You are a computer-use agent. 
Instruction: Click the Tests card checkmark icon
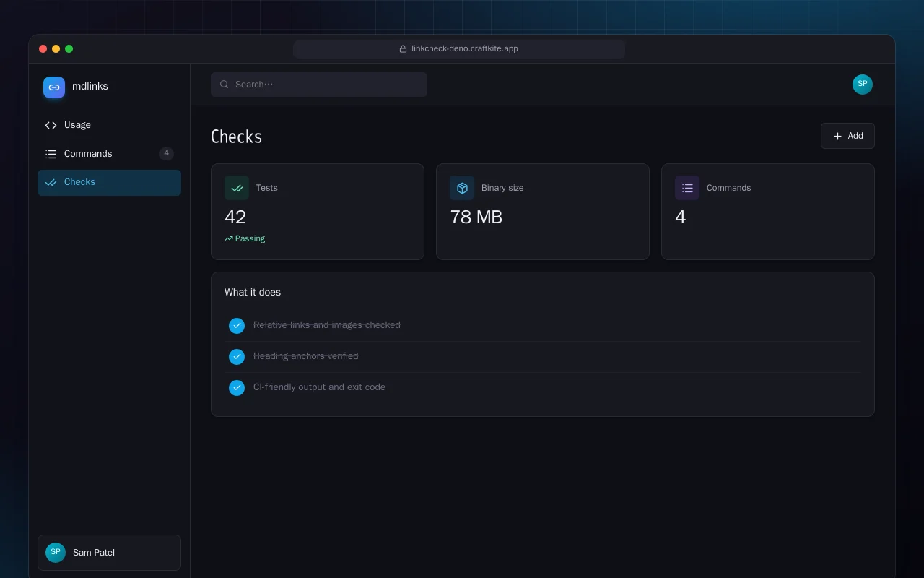click(x=237, y=188)
